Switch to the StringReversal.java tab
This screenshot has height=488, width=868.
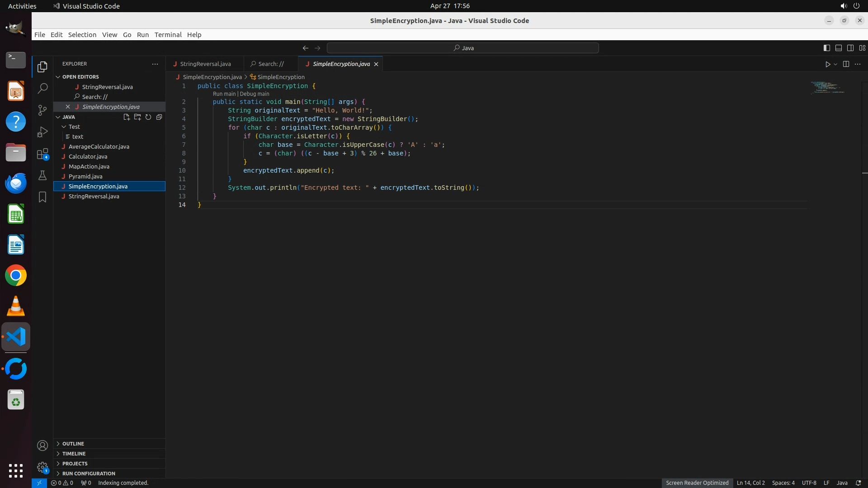(205, 64)
